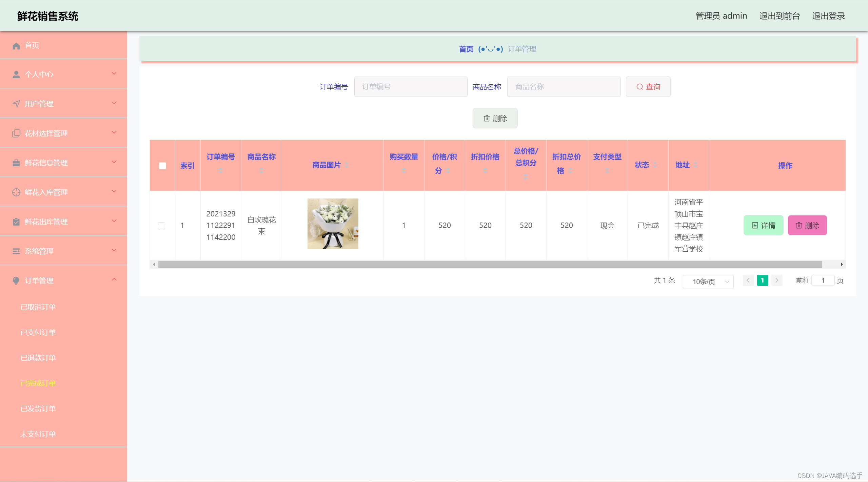This screenshot has width=868, height=482.
Task: Click the home icon in sidebar
Action: click(x=16, y=46)
